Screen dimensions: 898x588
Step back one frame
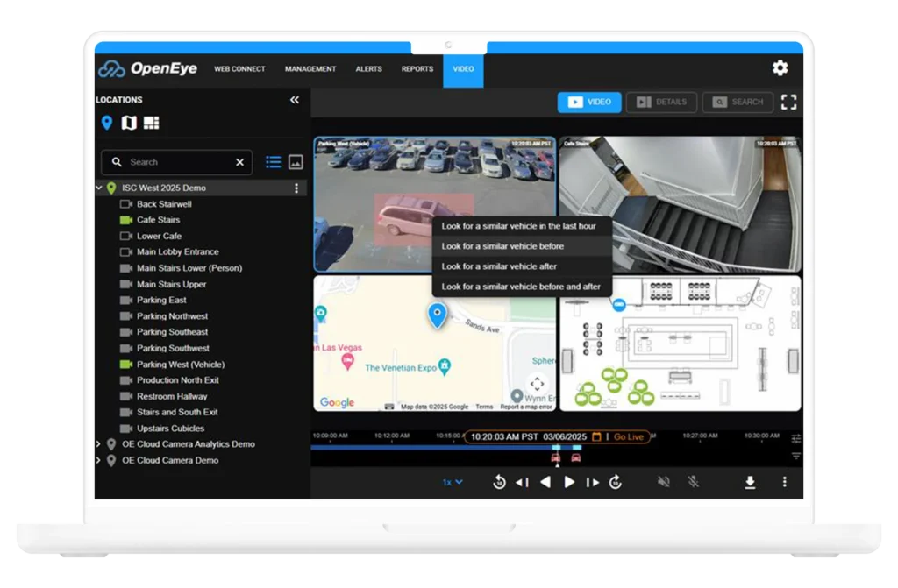click(x=522, y=482)
